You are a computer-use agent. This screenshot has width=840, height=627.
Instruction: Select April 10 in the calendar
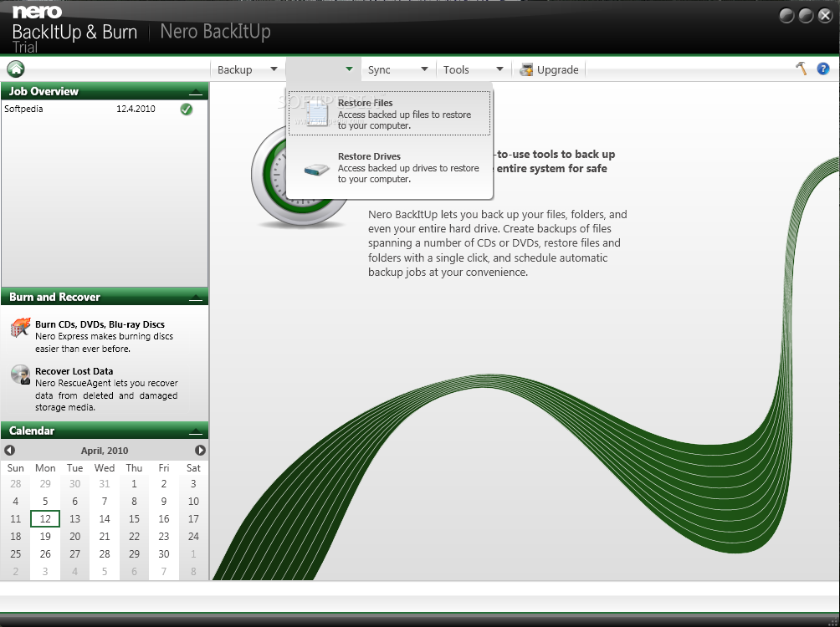coord(193,502)
